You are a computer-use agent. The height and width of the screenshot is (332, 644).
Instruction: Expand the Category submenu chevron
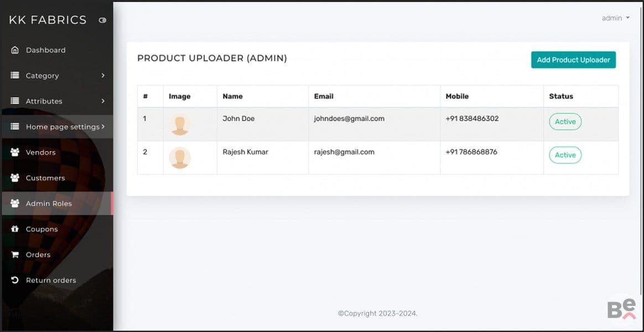point(103,76)
